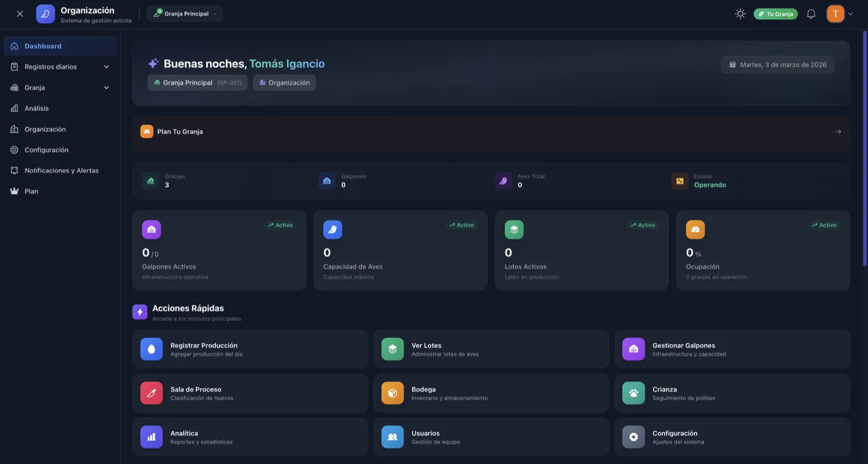Open Plan in the sidebar
This screenshot has width=868, height=464.
point(60,191)
